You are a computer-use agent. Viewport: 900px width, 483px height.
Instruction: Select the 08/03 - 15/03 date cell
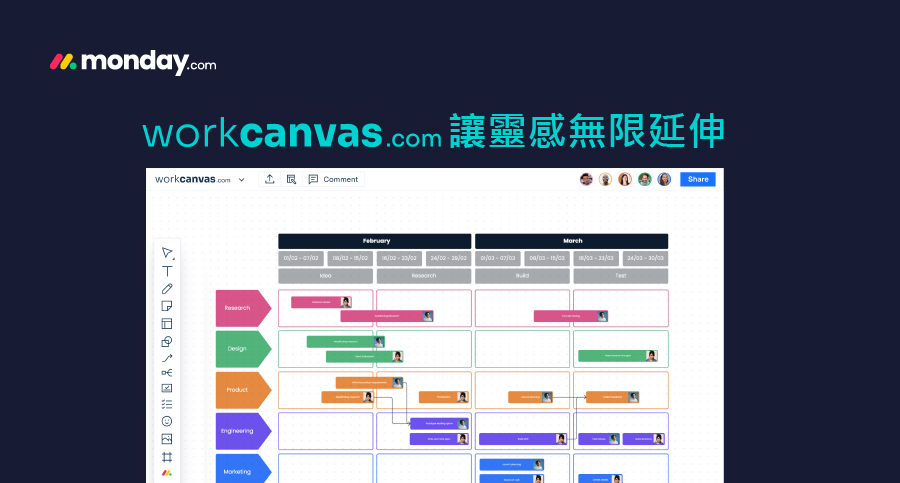[547, 258]
